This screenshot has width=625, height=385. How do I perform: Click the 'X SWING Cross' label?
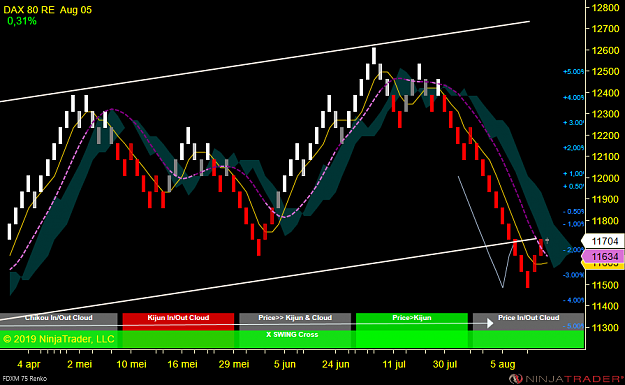point(292,335)
